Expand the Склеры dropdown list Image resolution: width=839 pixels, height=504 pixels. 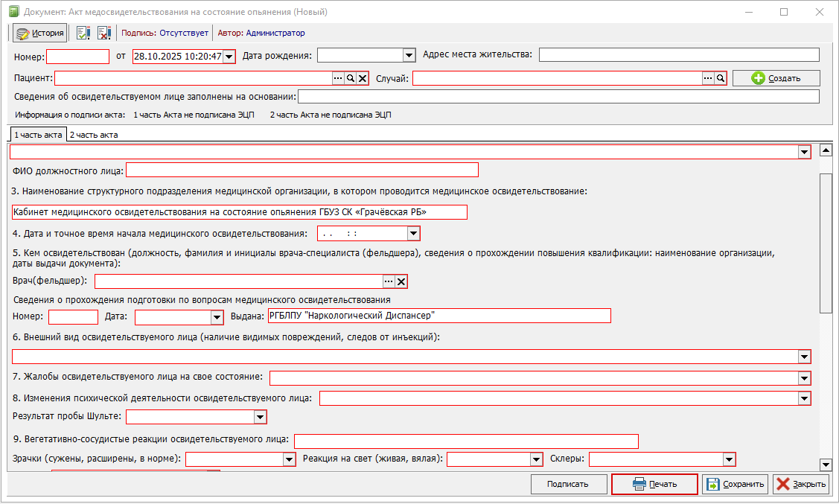(729, 459)
